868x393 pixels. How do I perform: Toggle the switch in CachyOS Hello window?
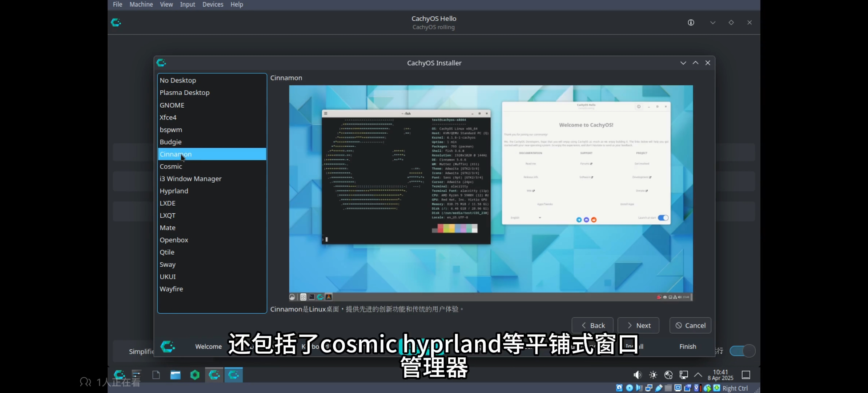tap(742, 351)
